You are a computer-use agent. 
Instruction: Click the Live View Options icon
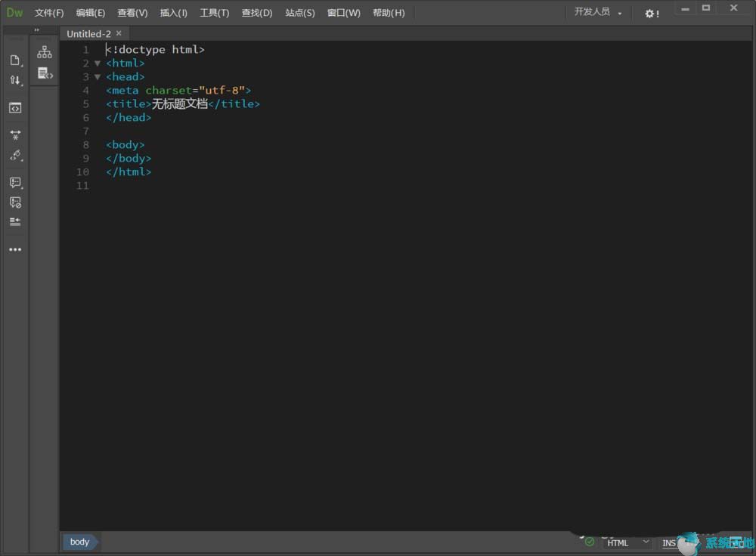click(x=14, y=108)
